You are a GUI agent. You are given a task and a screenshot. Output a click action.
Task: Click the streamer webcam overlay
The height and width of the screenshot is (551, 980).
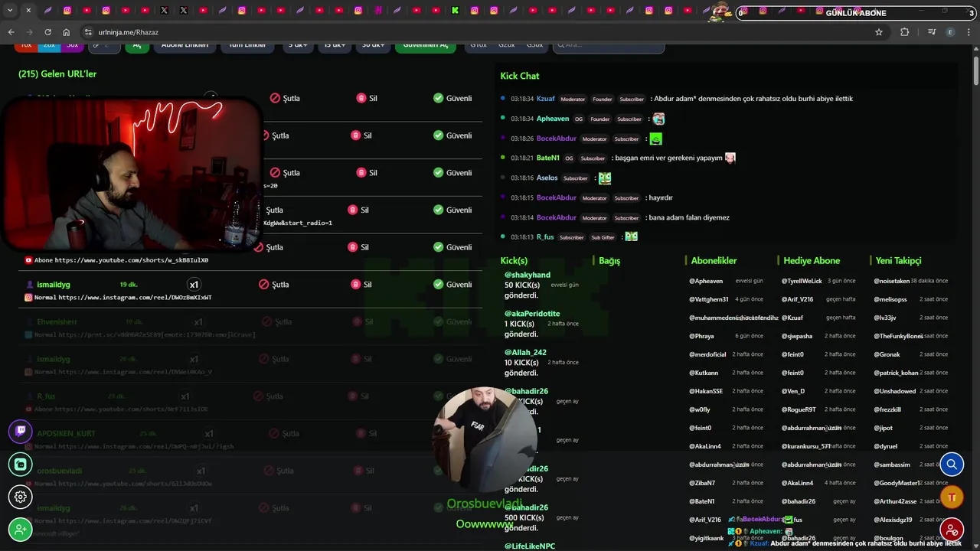point(132,174)
